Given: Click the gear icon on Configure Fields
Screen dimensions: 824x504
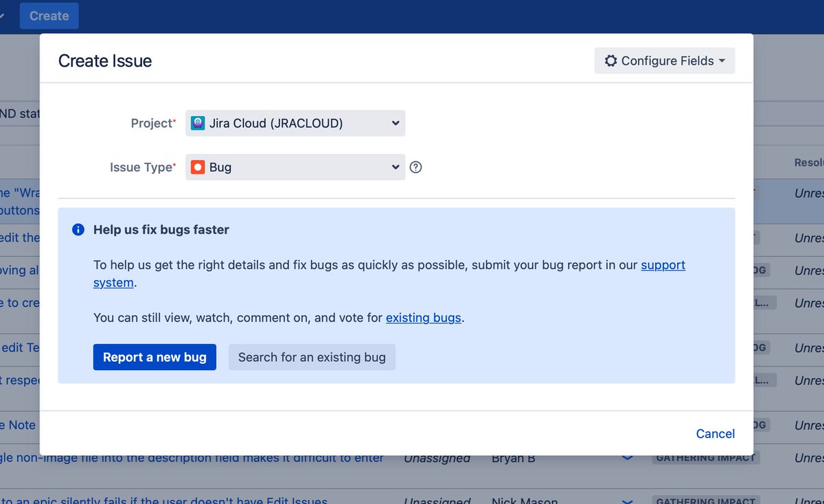Looking at the screenshot, I should (x=610, y=60).
